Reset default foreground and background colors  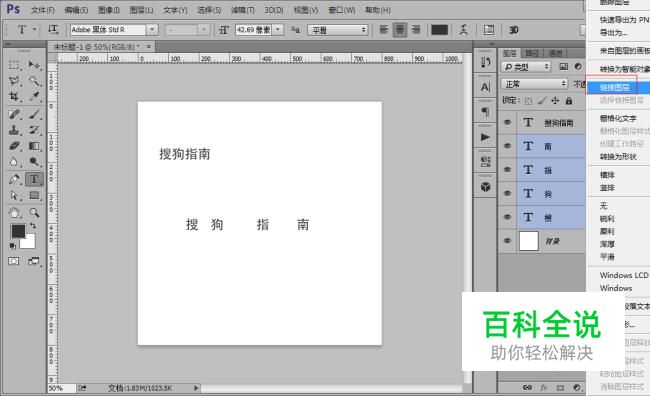(12, 246)
